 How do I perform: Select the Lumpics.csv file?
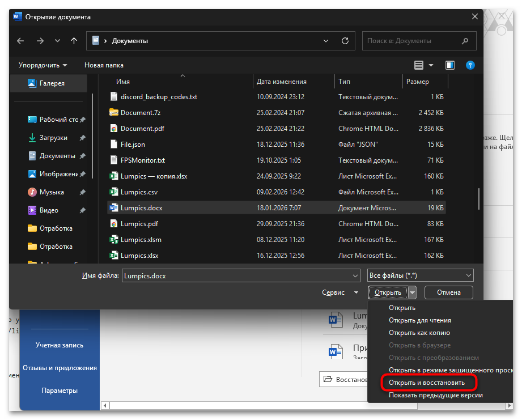click(138, 192)
